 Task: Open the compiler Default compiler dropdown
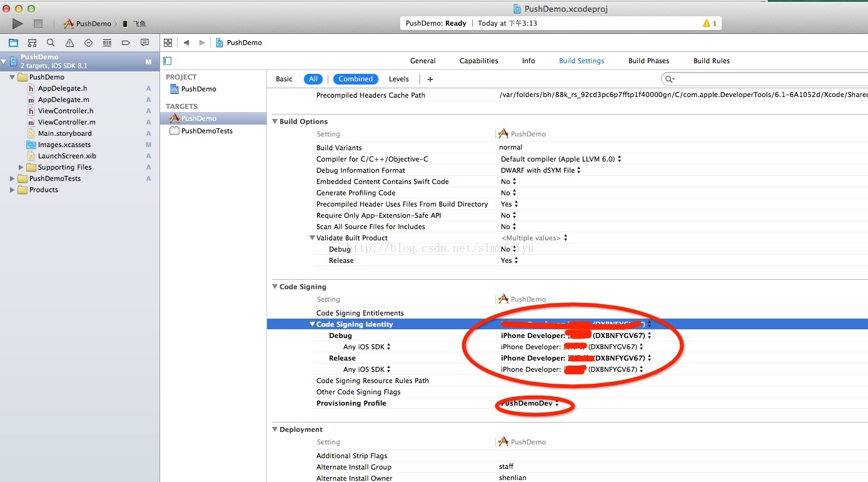point(561,159)
